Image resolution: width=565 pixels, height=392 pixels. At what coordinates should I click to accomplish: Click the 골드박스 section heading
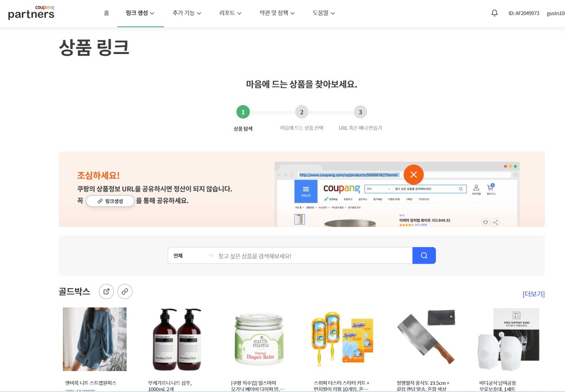point(75,291)
